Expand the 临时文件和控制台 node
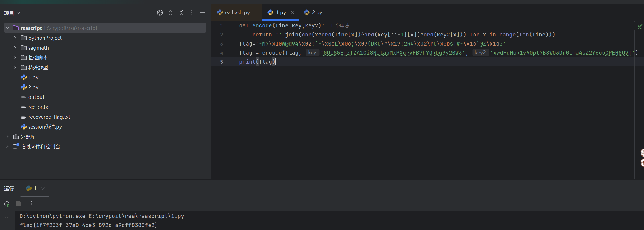 click(x=7, y=146)
